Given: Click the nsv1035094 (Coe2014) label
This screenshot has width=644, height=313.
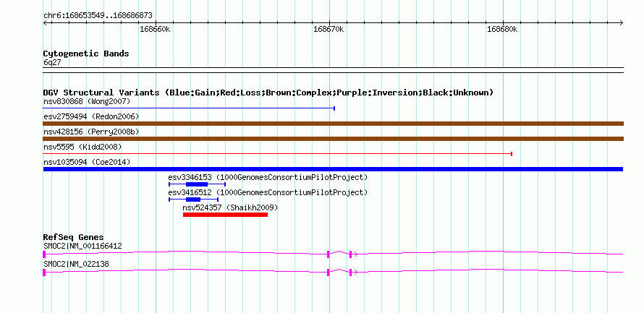Looking at the screenshot, I should pyautogui.click(x=87, y=162).
